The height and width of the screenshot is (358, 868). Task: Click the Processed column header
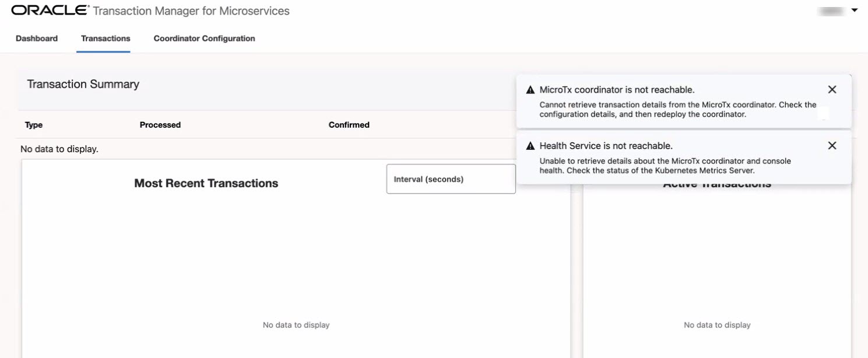pos(160,125)
